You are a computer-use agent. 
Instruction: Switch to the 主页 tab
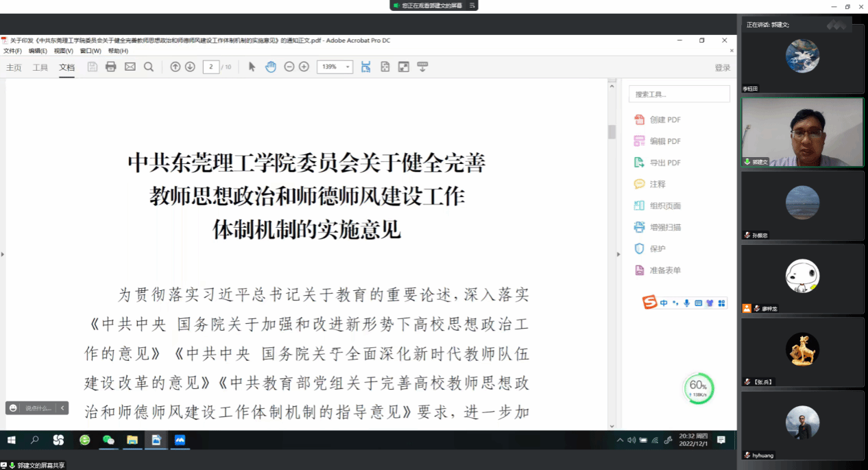pos(14,67)
